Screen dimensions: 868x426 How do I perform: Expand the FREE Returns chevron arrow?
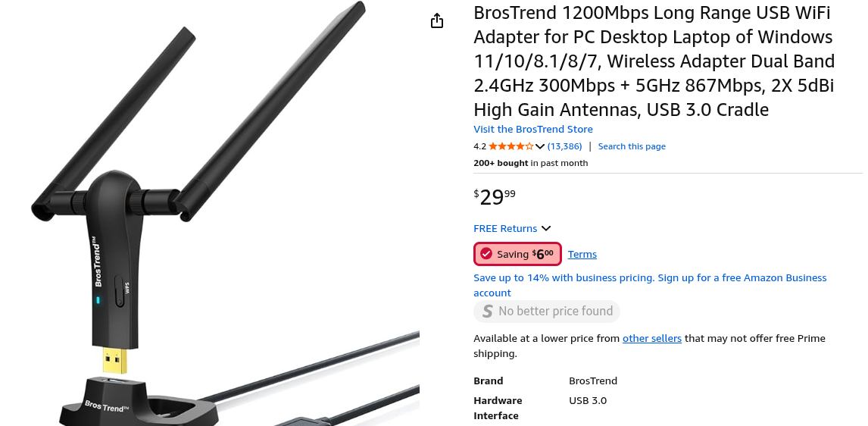click(x=546, y=228)
